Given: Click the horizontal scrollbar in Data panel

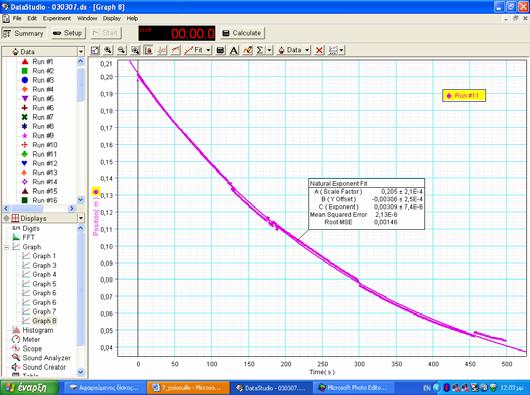Looking at the screenshot, I should coord(39,208).
